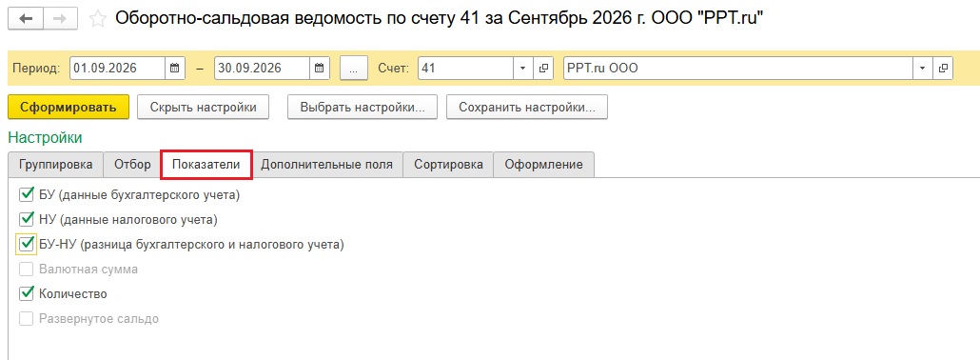Open calendar for end date 30.09.2026
Screen dimensions: 980x360
320,69
